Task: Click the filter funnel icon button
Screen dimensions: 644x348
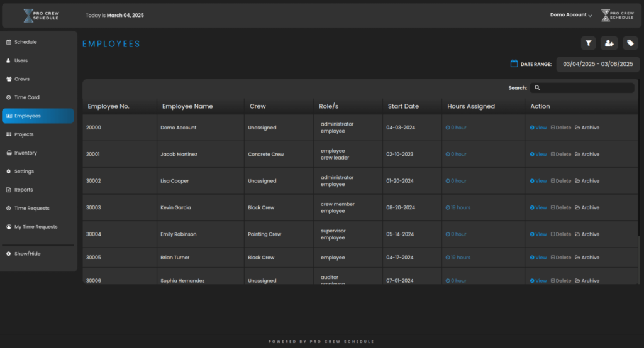Action: [x=588, y=43]
